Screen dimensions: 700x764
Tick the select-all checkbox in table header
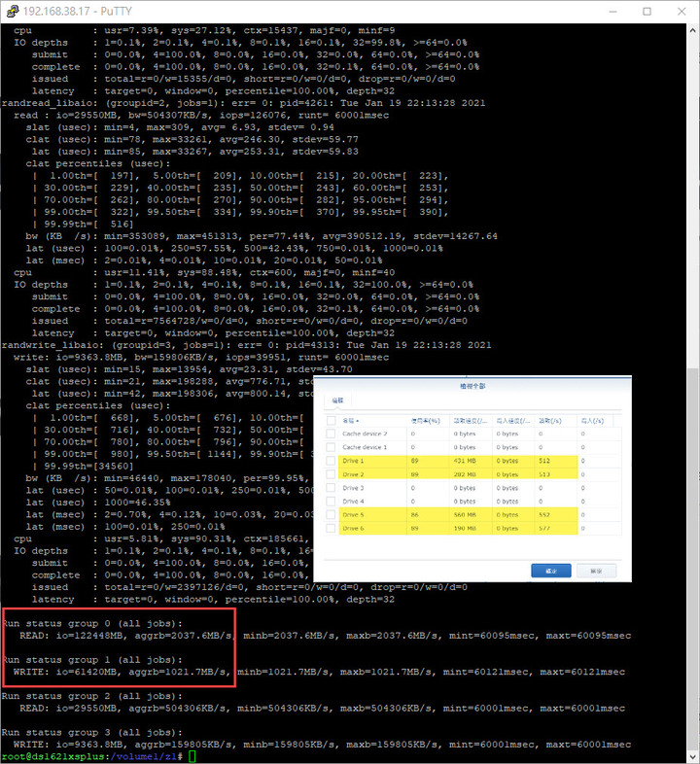point(331,421)
